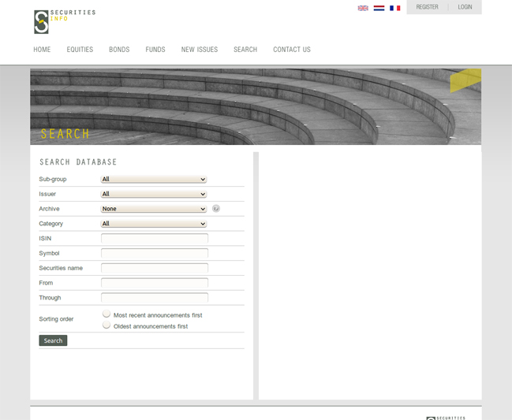Open the Archive help question icon
Viewport: 512px width, 420px height.
coord(216,208)
